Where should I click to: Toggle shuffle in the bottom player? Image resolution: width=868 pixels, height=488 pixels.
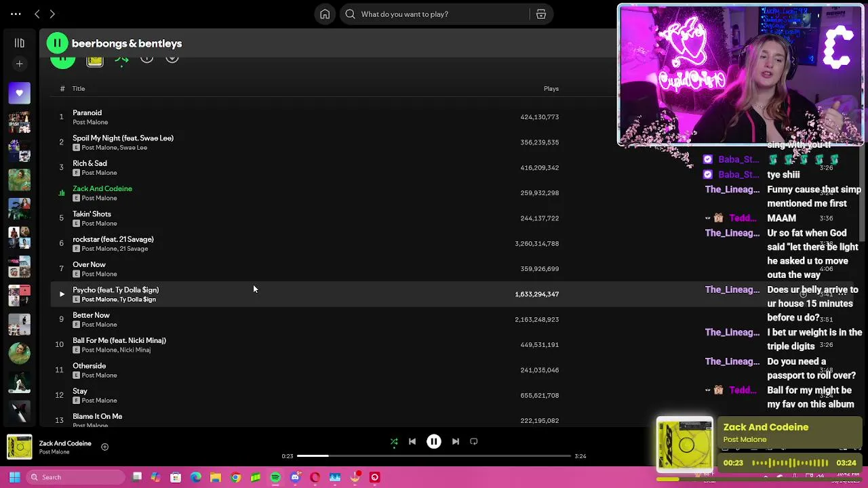click(394, 441)
